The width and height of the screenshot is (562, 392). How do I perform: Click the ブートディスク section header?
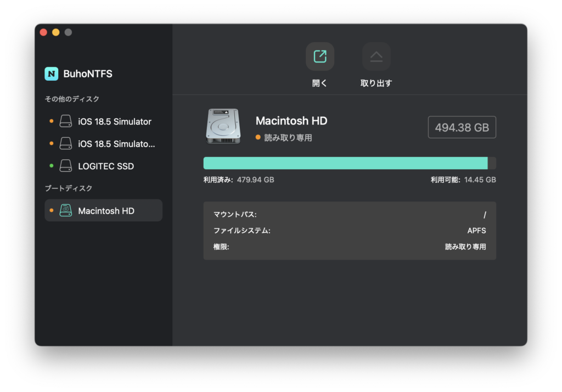coord(69,188)
